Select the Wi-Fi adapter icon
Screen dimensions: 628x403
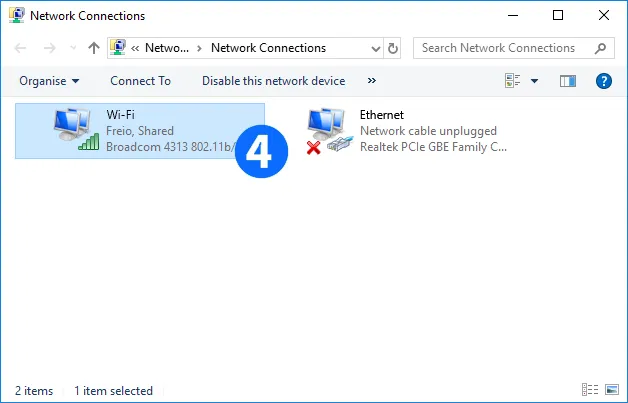point(76,129)
